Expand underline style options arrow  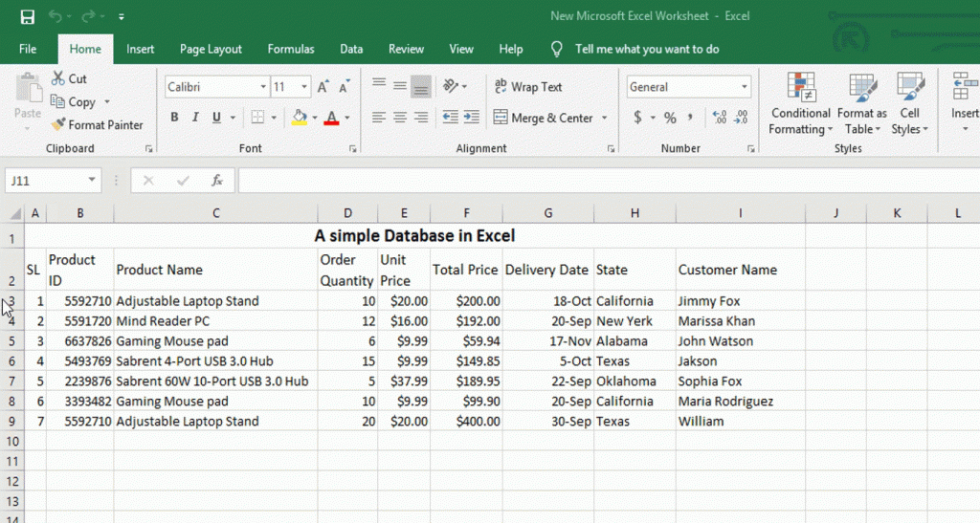(x=233, y=118)
